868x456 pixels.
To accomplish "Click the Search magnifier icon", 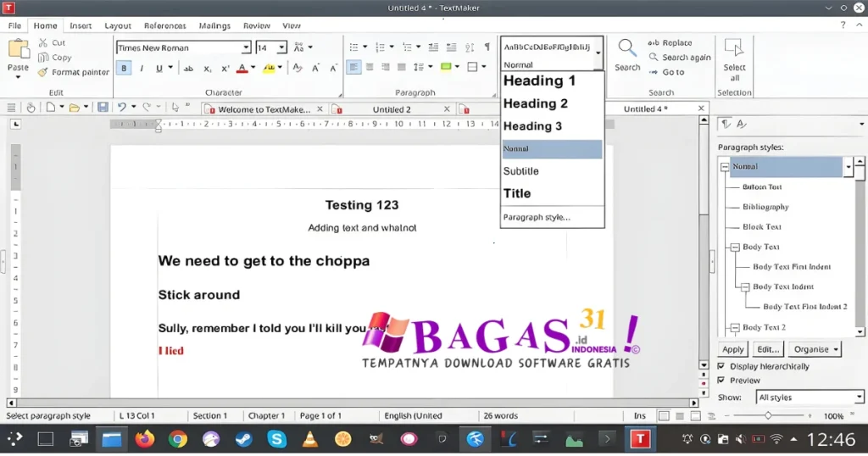I will click(x=627, y=48).
